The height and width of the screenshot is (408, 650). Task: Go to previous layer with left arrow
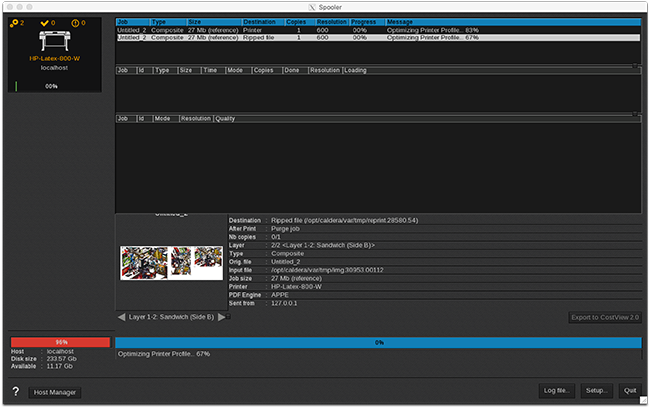(122, 317)
